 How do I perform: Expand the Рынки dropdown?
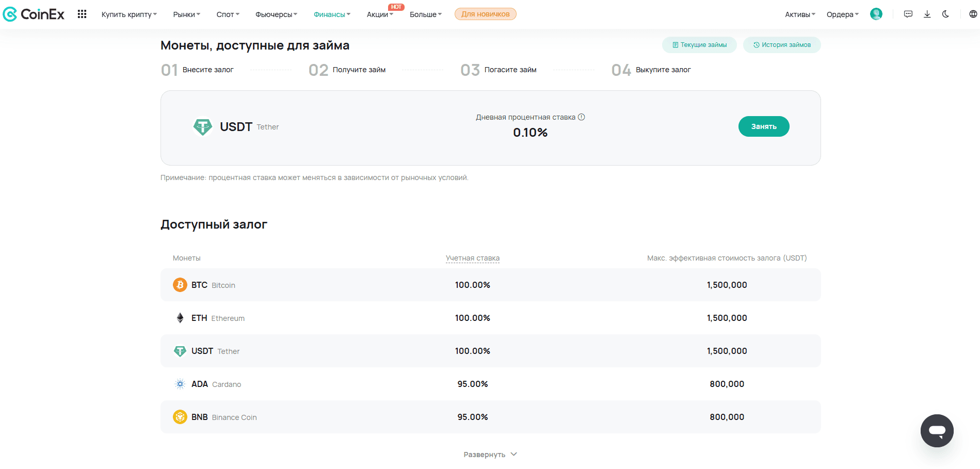tap(187, 14)
